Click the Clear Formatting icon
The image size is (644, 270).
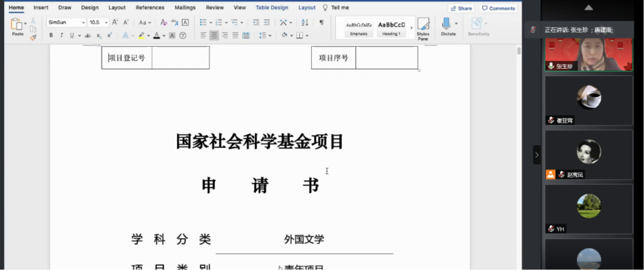click(163, 22)
